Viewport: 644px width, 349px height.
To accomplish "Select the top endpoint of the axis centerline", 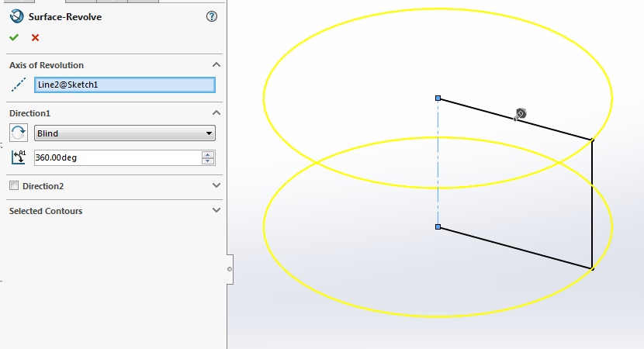I will point(438,98).
